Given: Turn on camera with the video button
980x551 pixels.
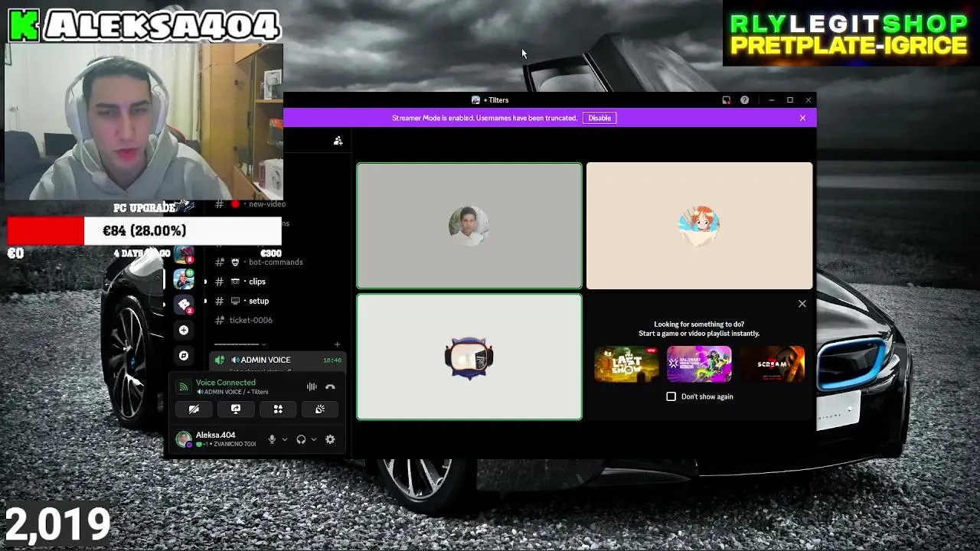Looking at the screenshot, I should coord(194,409).
